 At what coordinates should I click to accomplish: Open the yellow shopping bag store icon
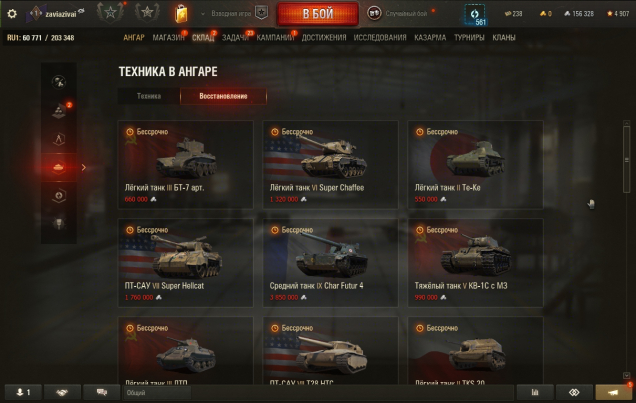pos(181,14)
